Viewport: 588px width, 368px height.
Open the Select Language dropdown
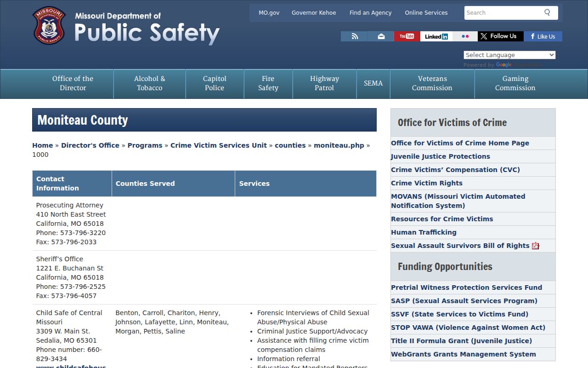pos(509,55)
